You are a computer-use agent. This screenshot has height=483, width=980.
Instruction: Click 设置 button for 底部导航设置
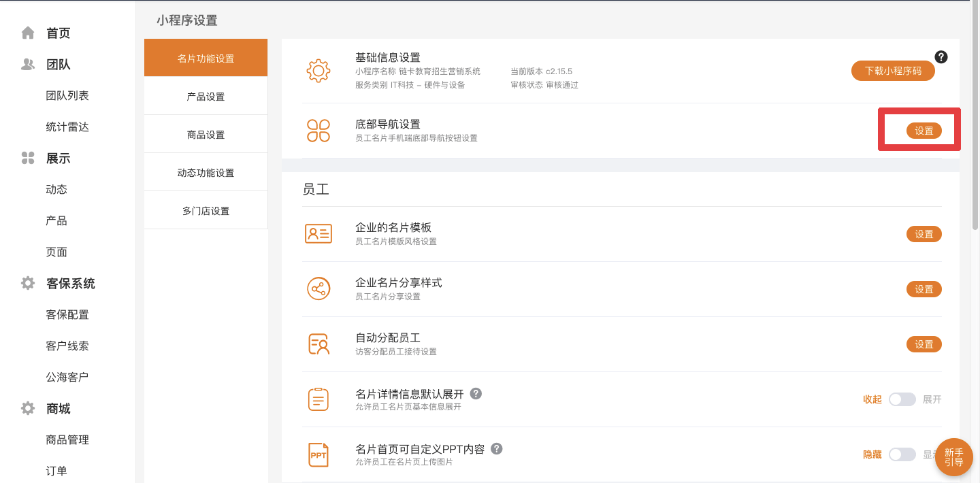[x=924, y=131]
